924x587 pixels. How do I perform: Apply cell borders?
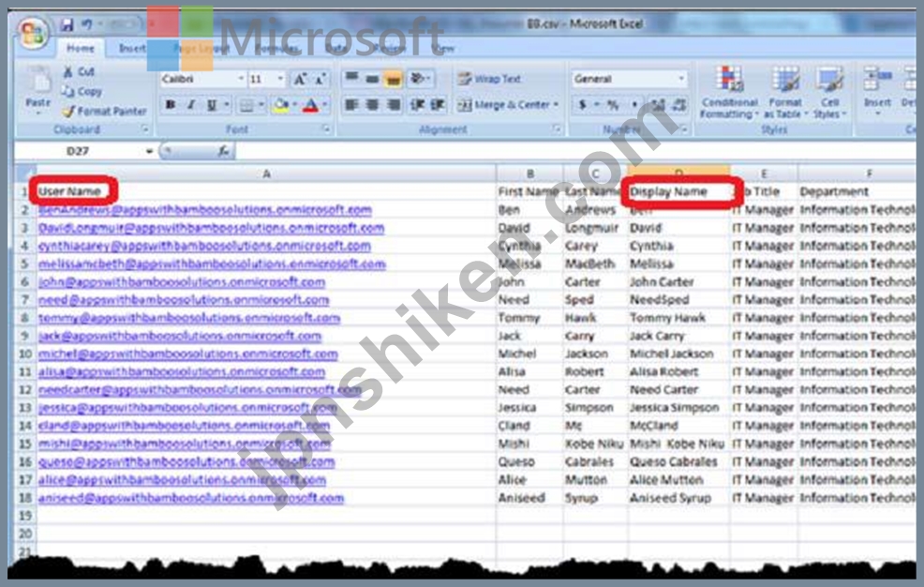pos(246,106)
